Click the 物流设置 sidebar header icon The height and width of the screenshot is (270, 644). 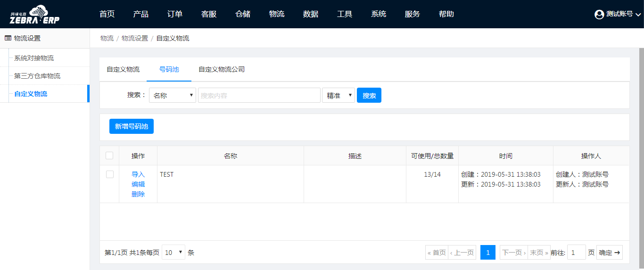[x=8, y=38]
